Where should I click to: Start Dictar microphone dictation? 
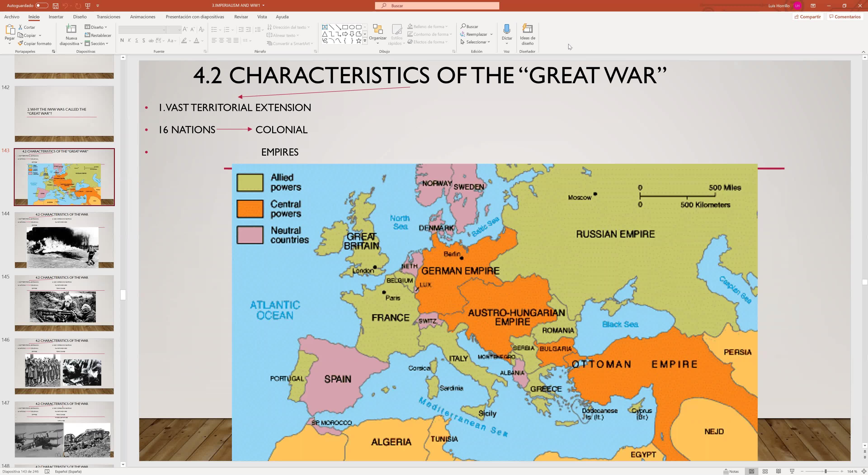506,30
